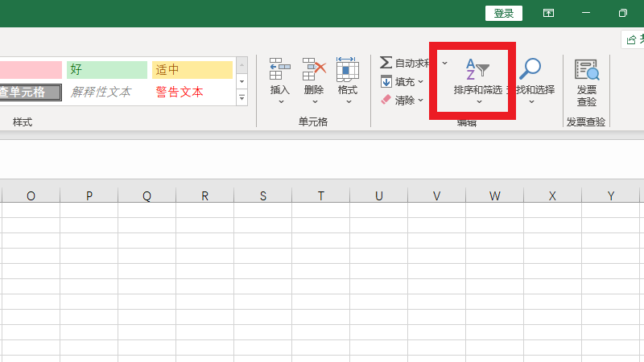
Task: Apply the Neutral (适中) yellow cell style
Action: (192, 70)
